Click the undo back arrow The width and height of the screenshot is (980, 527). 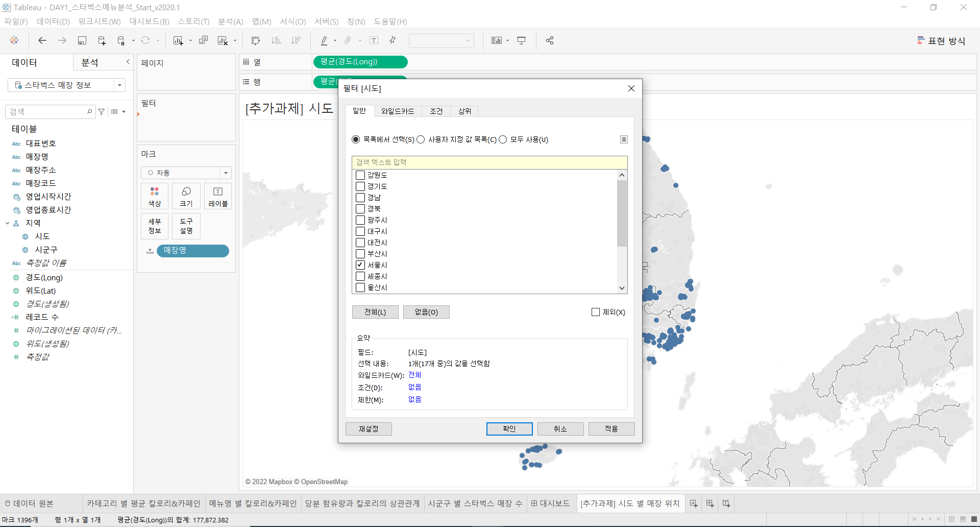pos(42,40)
